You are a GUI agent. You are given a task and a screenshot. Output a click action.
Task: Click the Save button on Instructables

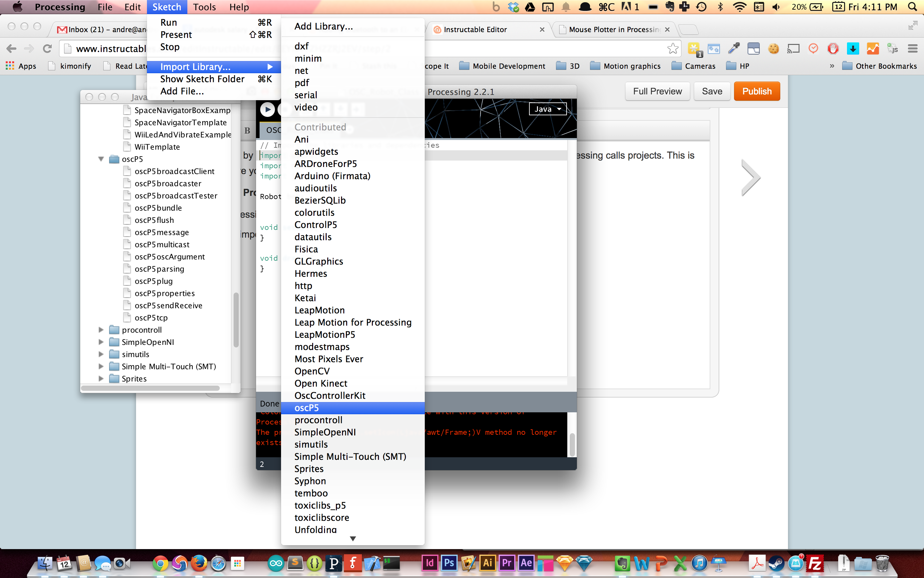[712, 92]
